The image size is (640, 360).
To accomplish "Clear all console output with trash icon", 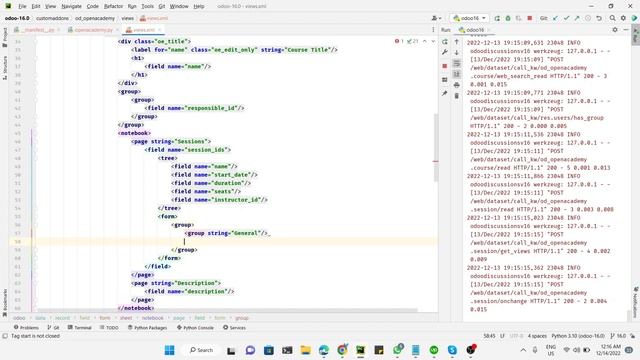I will 457,96.
